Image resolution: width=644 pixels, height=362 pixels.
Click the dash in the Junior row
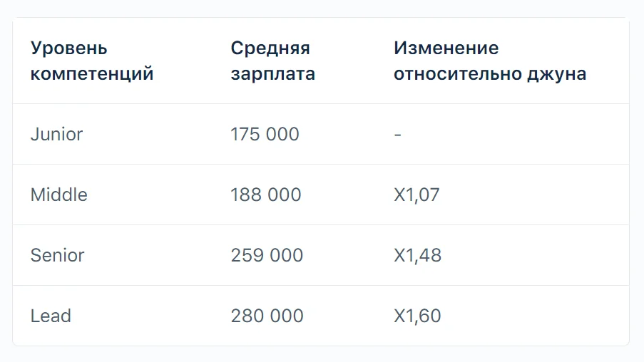(x=397, y=134)
